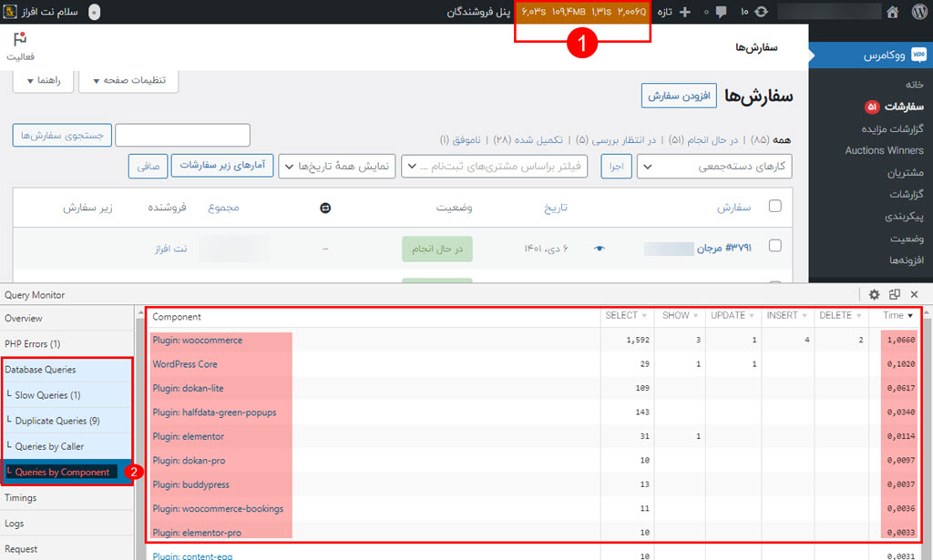Click the در حال انجام status badge
Image resolution: width=933 pixels, height=560 pixels.
[437, 249]
